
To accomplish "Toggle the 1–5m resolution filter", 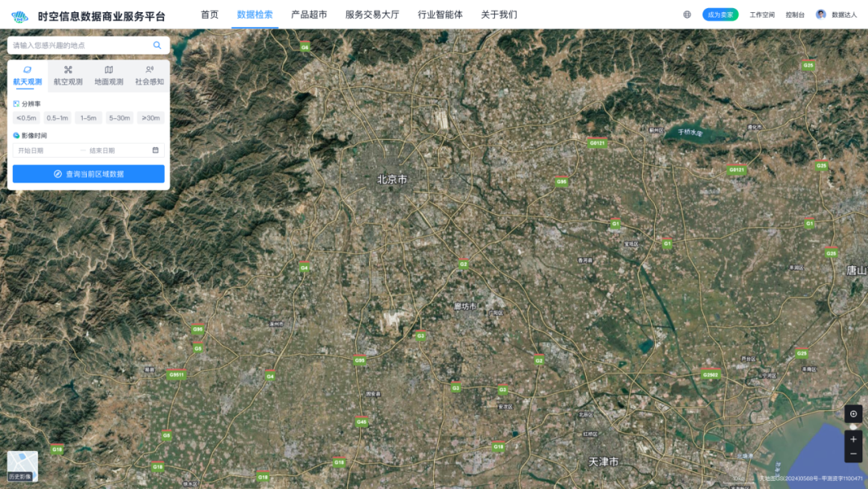I will coord(88,118).
